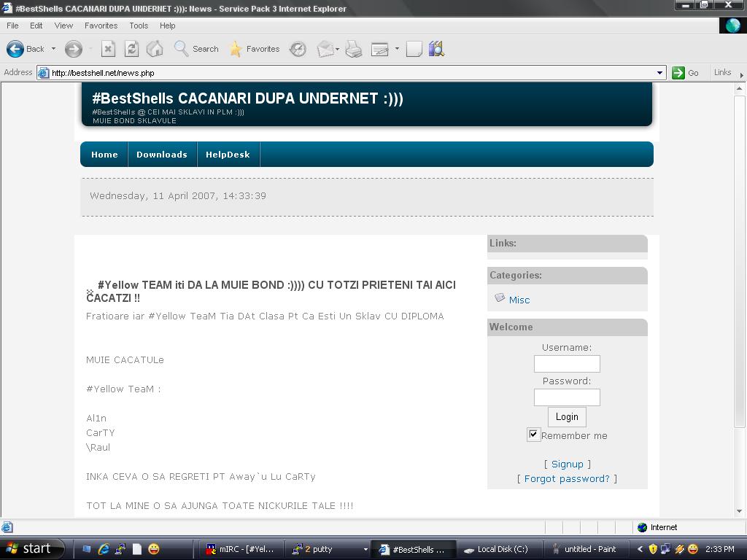Expand the address bar dropdown
The image size is (747, 560).
pyautogui.click(x=659, y=73)
